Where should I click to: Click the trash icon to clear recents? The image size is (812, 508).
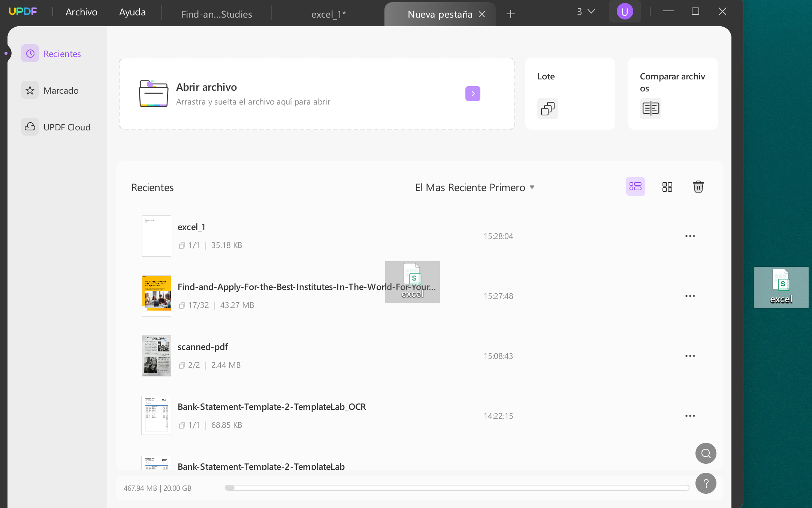(x=698, y=187)
